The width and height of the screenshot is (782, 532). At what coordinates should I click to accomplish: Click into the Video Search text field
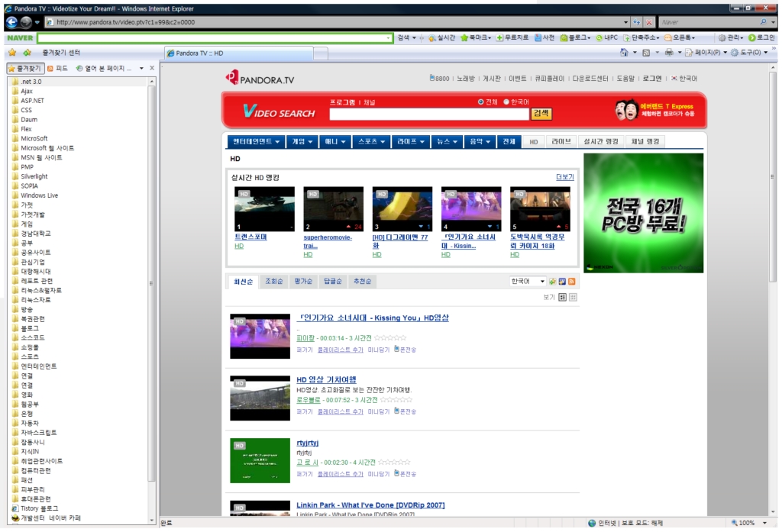pos(429,114)
